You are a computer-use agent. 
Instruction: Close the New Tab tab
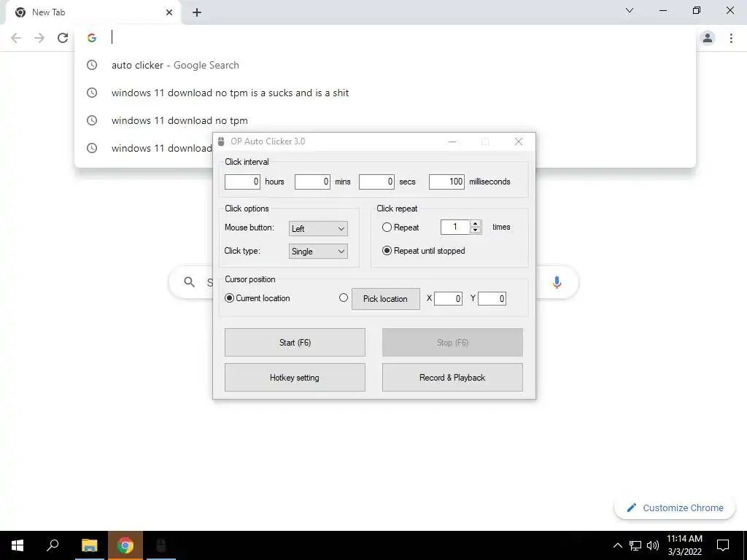[x=169, y=13]
